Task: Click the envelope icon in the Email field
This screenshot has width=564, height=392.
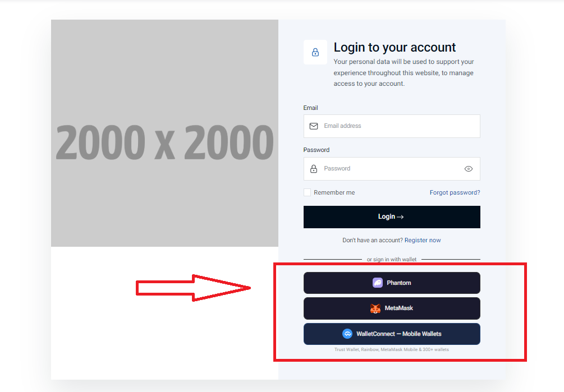Action: [x=314, y=126]
